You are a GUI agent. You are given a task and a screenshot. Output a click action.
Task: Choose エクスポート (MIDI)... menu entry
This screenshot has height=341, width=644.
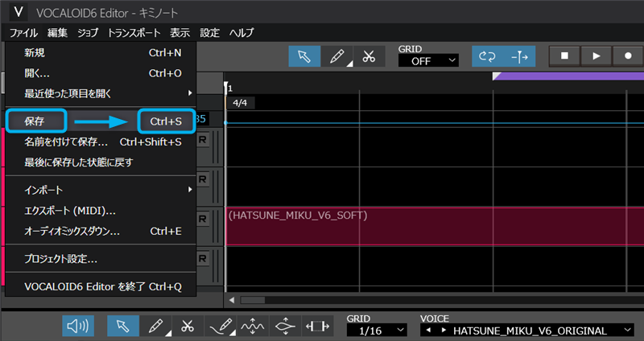click(101, 211)
